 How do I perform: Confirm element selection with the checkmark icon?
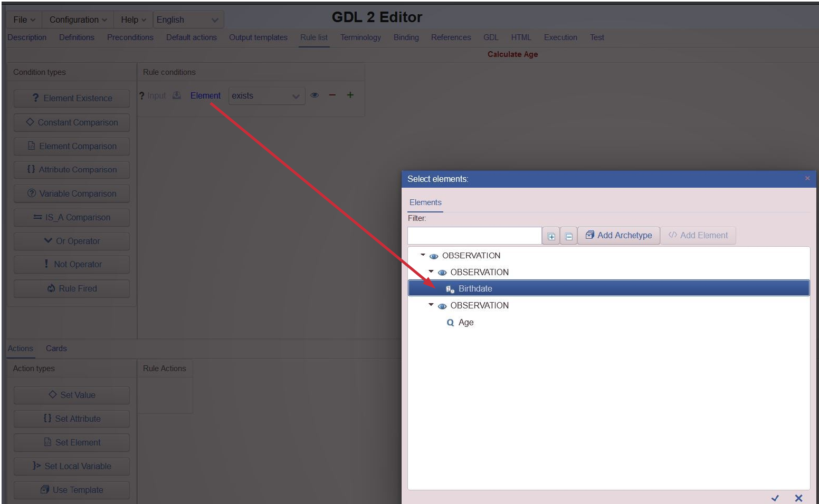(776, 498)
